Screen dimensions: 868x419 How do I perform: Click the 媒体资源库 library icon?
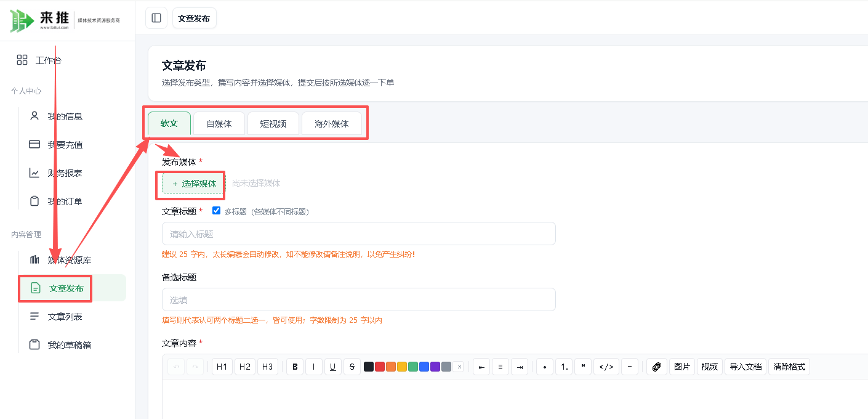34,259
